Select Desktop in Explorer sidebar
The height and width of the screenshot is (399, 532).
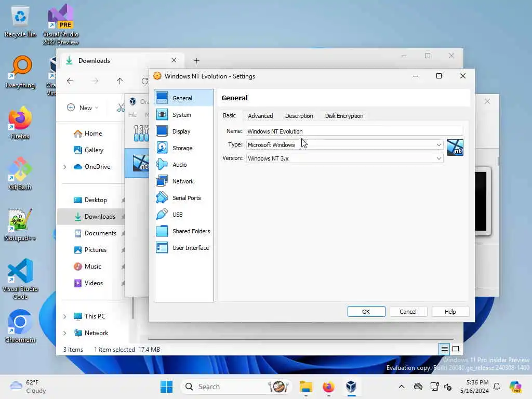pos(90,200)
